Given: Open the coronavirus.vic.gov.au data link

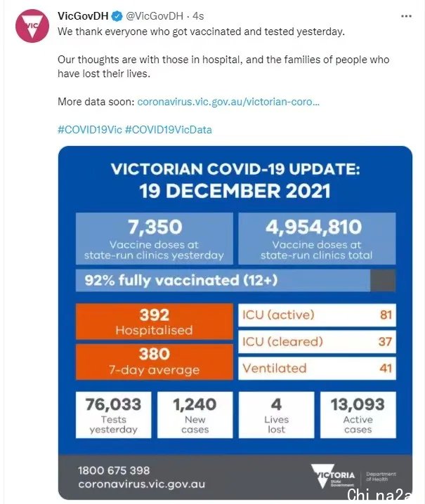Looking at the screenshot, I should [228, 102].
